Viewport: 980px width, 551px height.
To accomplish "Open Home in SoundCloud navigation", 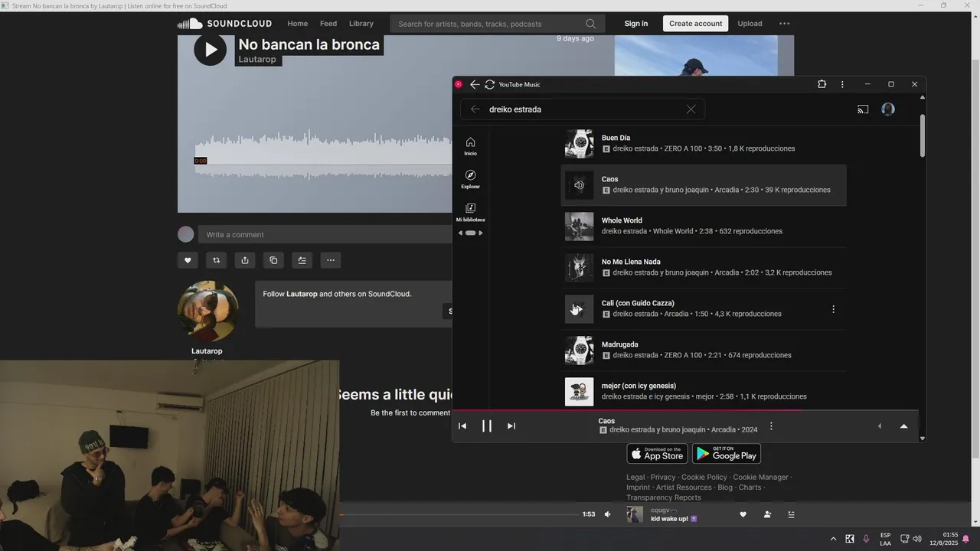I will point(298,24).
